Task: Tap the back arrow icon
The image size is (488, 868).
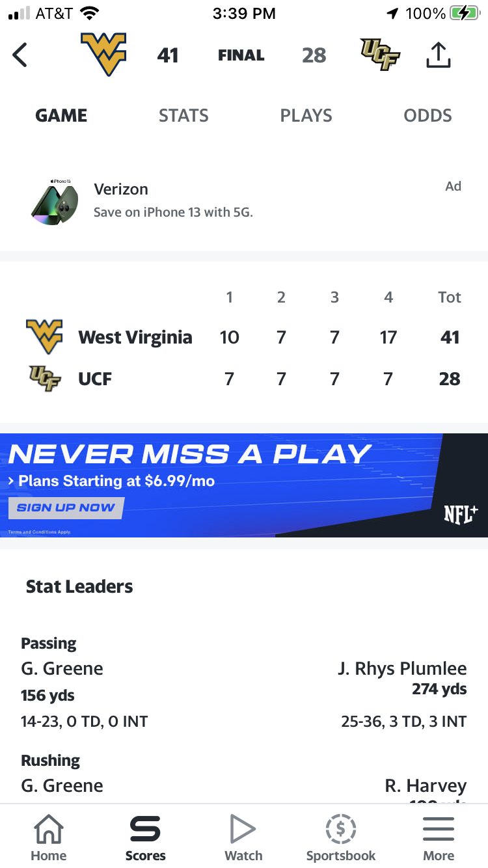Action: [x=20, y=55]
